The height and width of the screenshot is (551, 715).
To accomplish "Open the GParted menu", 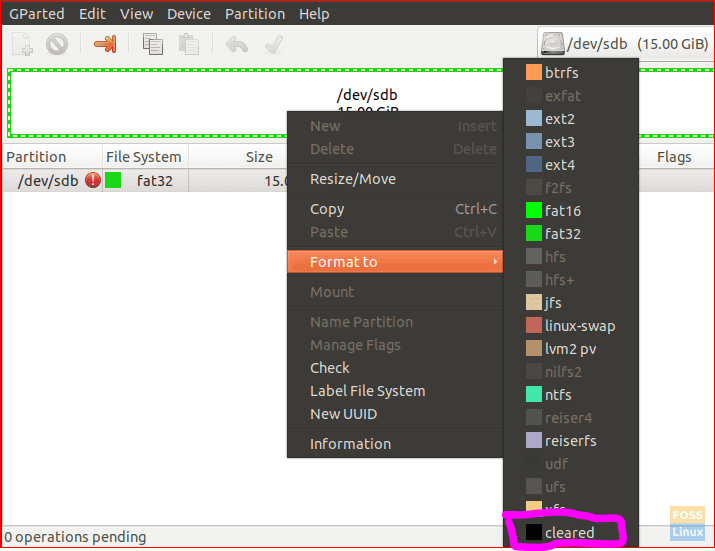I will 36,14.
